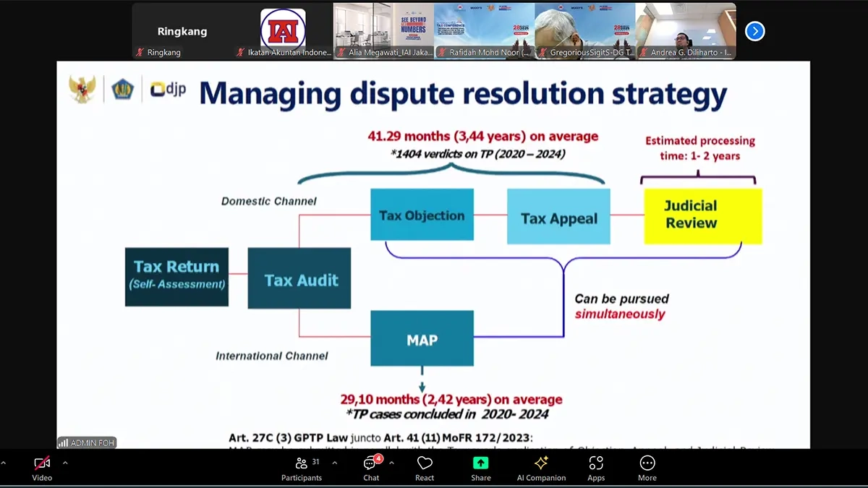Screen dimensions: 868x488
Task: Click the yellow Judicial Review box on the slide
Action: tap(702, 215)
